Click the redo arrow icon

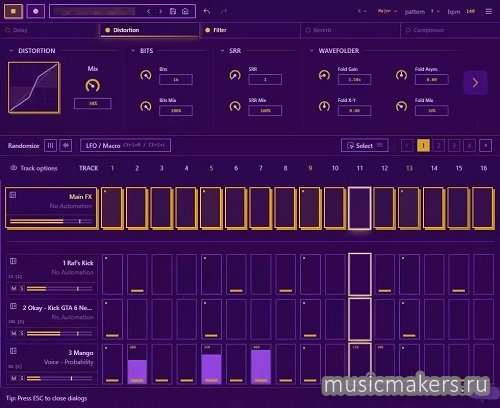click(x=224, y=12)
